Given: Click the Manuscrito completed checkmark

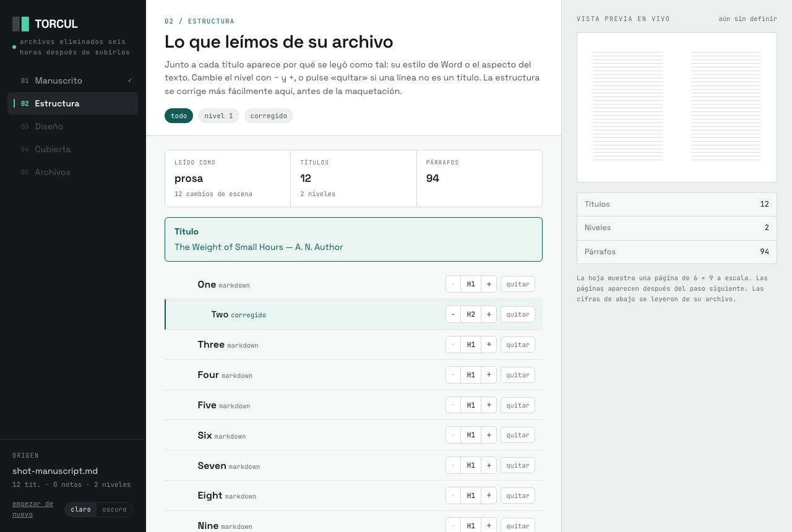Looking at the screenshot, I should pos(130,80).
